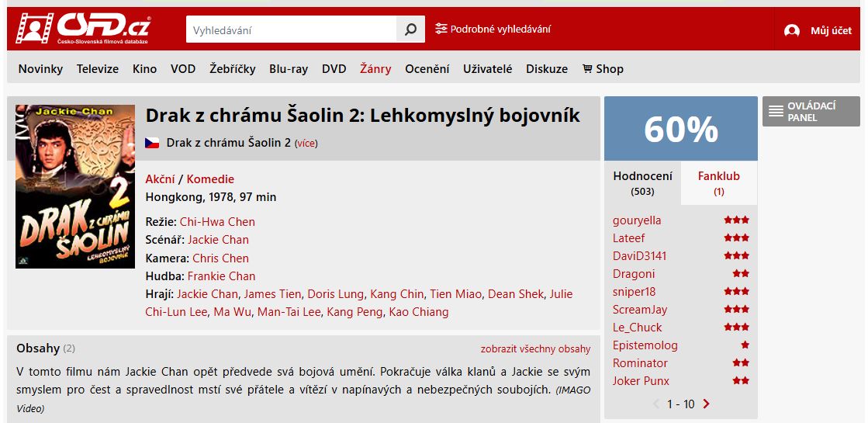Open screenwriter Jackie Chan link
This screenshot has width=868, height=423.
coord(218,240)
